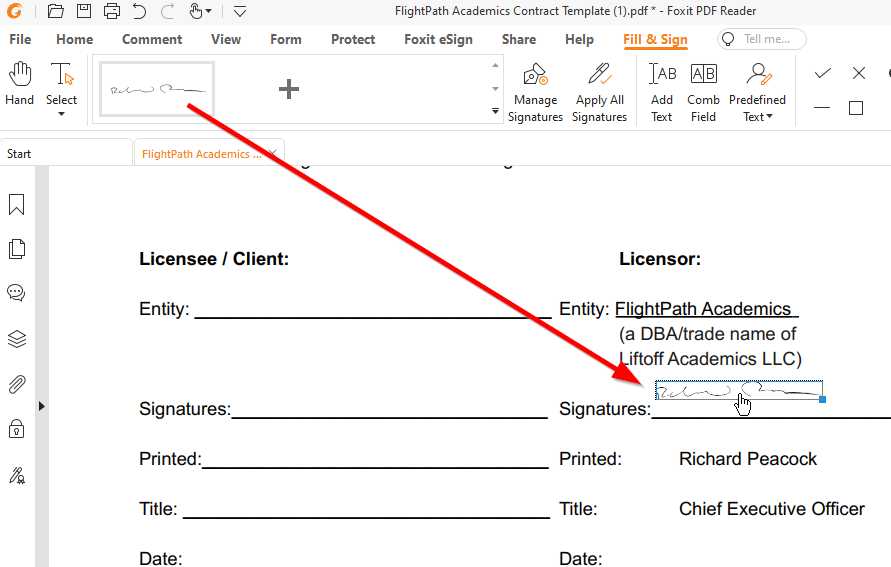
Task: Customize the quick access toolbar
Action: point(240,11)
